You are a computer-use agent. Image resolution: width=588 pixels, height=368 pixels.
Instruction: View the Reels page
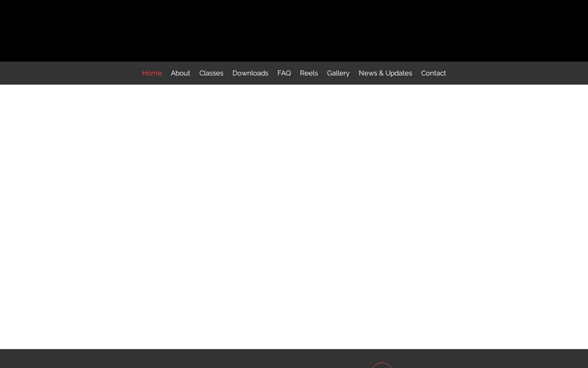[309, 73]
